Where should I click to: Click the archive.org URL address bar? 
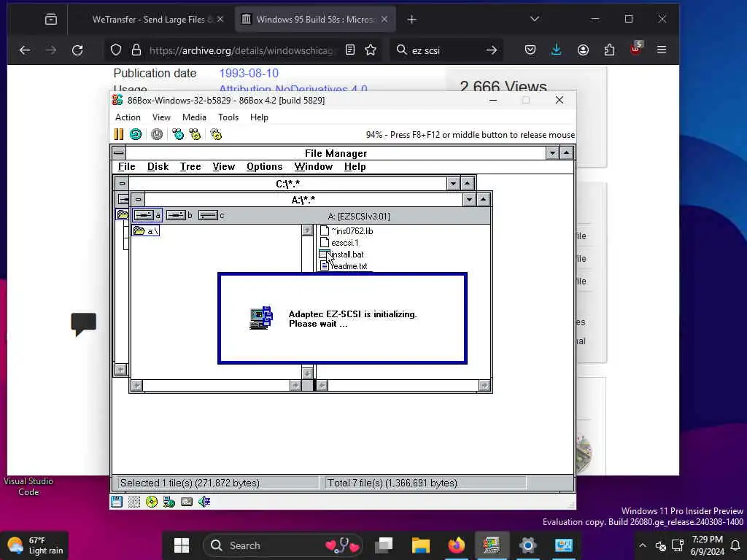(243, 50)
